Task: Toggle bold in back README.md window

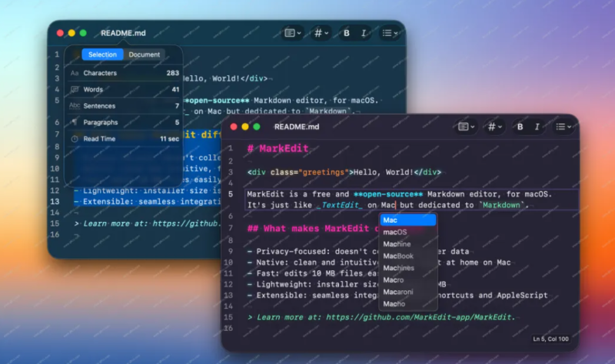Action: (x=347, y=33)
